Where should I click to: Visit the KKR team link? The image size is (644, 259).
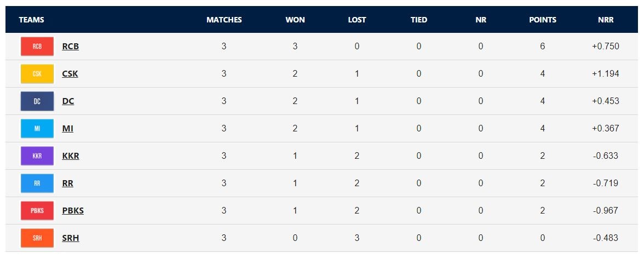pyautogui.click(x=70, y=156)
